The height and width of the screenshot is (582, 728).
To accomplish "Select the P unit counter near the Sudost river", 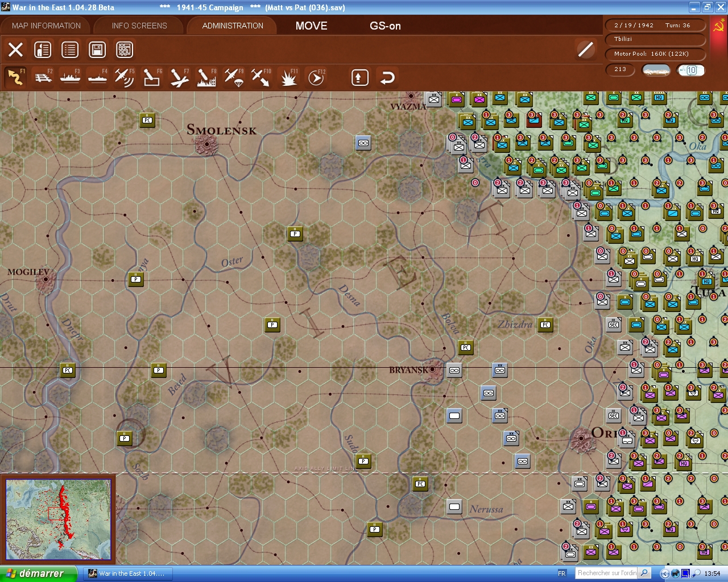I will (x=363, y=461).
